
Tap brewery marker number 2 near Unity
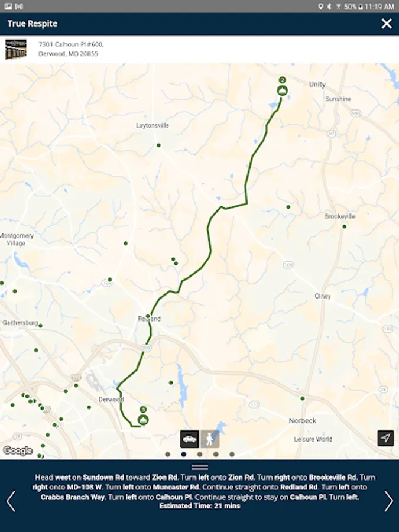[x=283, y=90]
